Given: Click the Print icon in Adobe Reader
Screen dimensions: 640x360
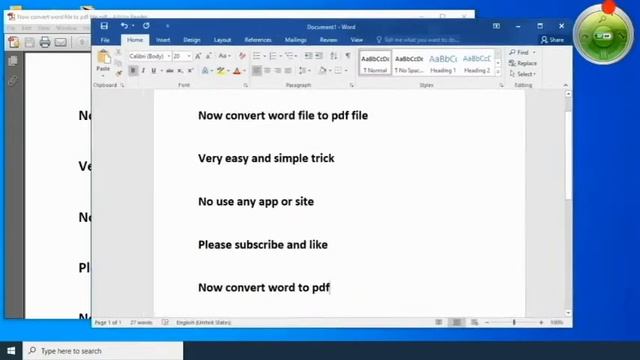Looking at the screenshot, I should tap(45, 42).
